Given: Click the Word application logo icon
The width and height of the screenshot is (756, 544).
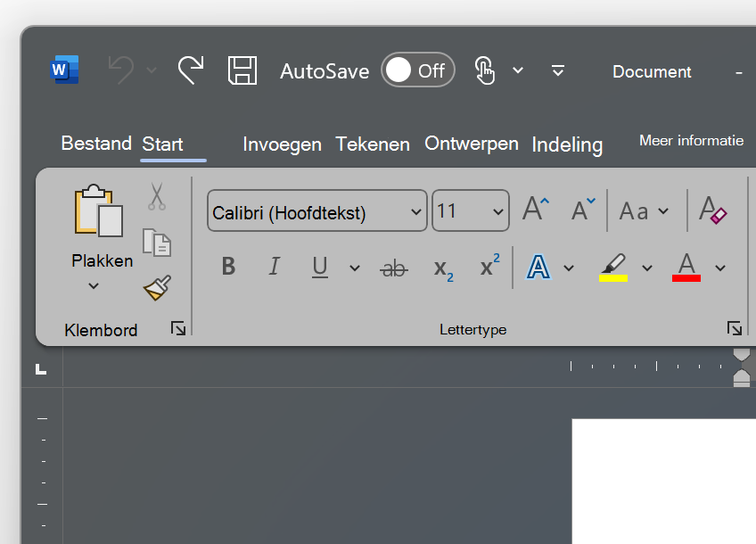Looking at the screenshot, I should [64, 70].
